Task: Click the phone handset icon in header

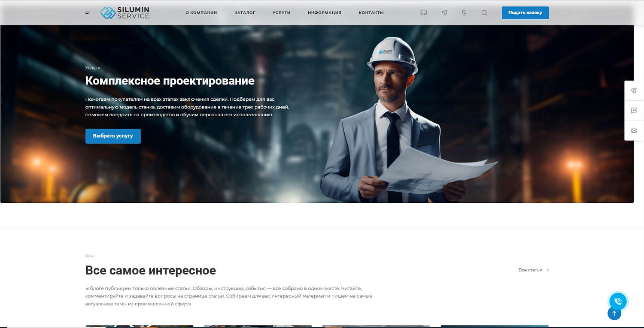Action: pos(464,13)
